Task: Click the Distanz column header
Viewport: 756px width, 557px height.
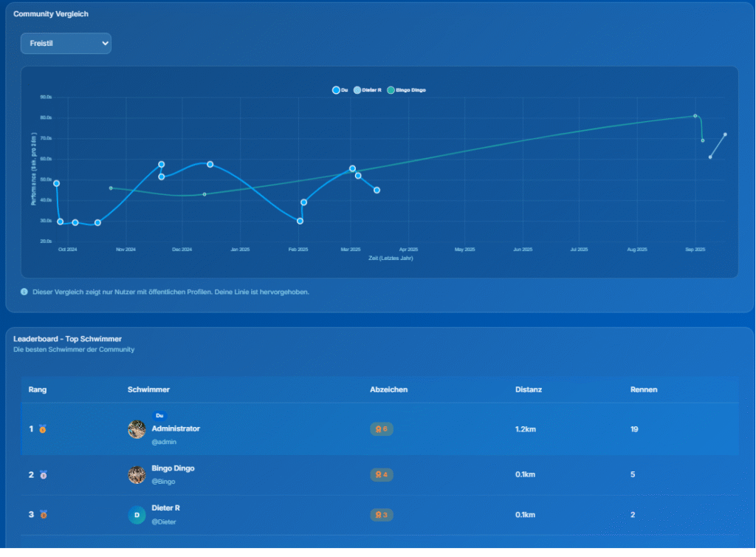Action: (529, 389)
